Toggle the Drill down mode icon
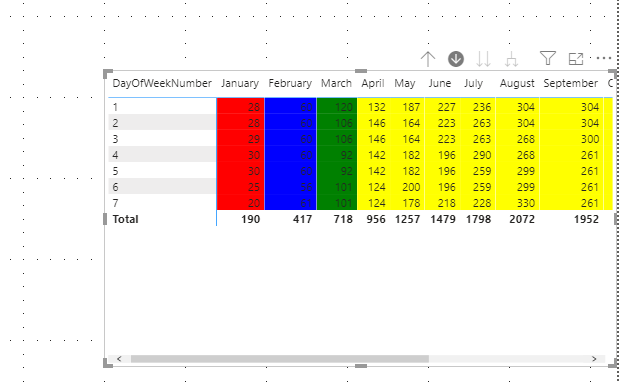The width and height of the screenshot is (629, 382). coord(456,59)
